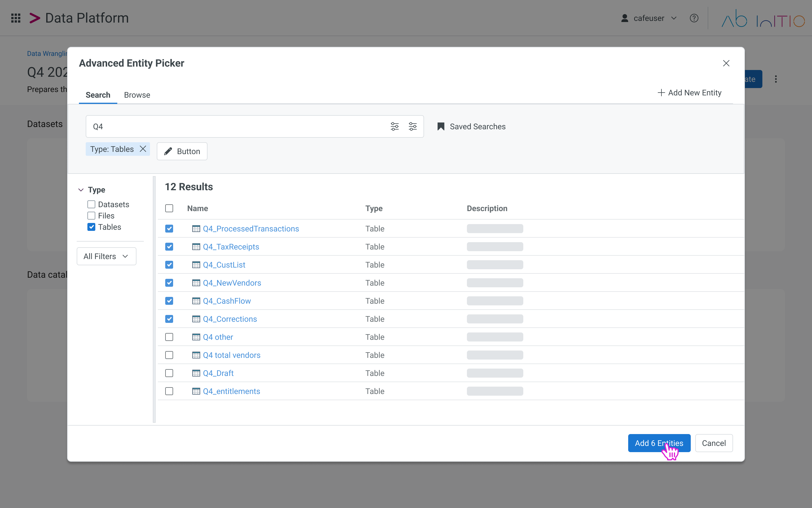Uncheck the Q4_TaxReceipts row checkbox
Image resolution: width=812 pixels, height=508 pixels.
pyautogui.click(x=169, y=247)
